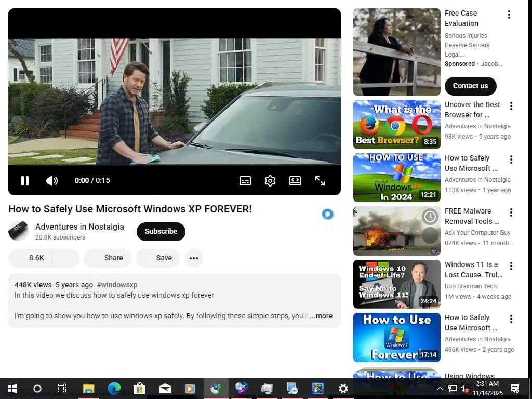Open the #windowsxp hashtag link

(x=117, y=285)
